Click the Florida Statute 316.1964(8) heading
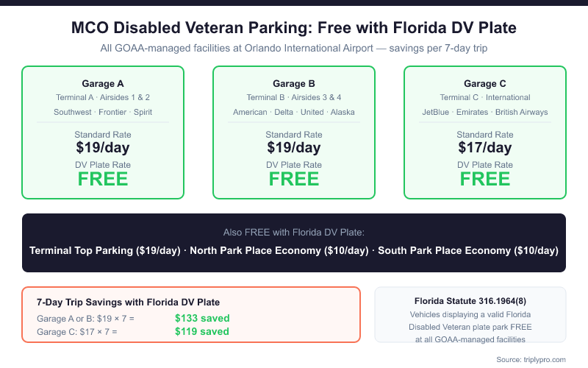Screen dimensions: 588x368 click(x=470, y=301)
